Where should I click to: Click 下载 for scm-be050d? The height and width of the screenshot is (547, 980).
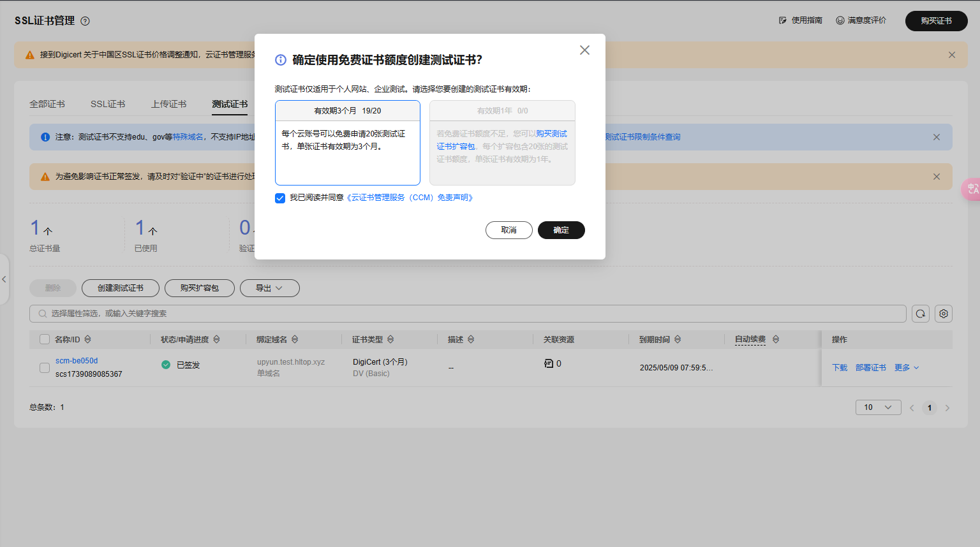[x=840, y=368]
